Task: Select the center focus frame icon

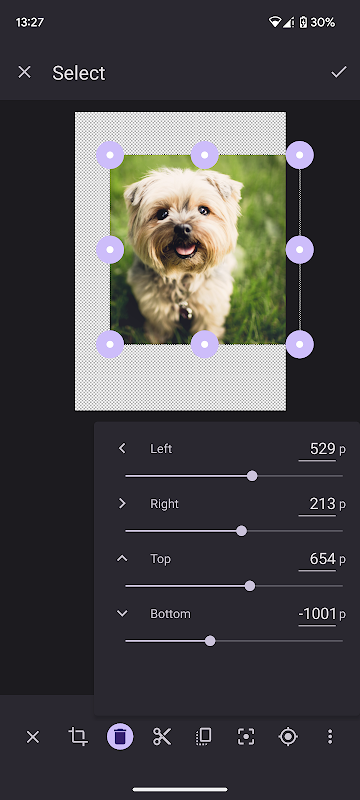Action: [246, 736]
